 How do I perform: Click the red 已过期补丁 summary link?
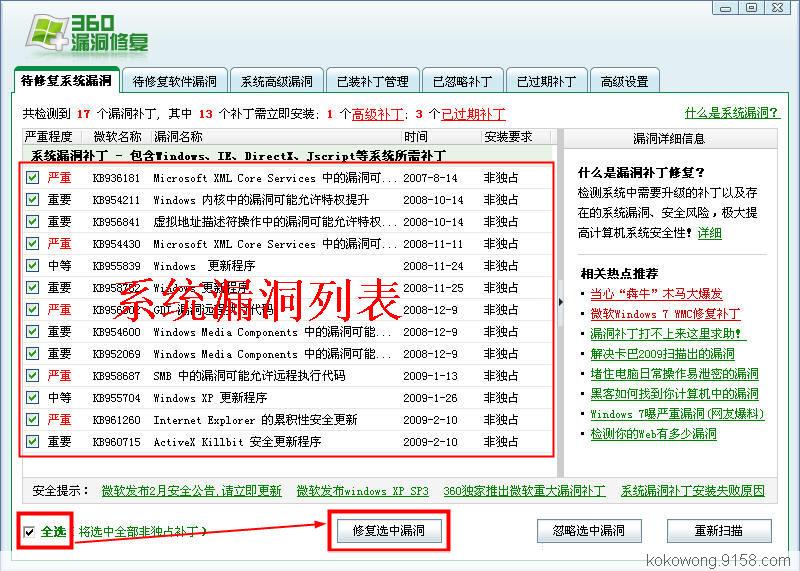473,114
